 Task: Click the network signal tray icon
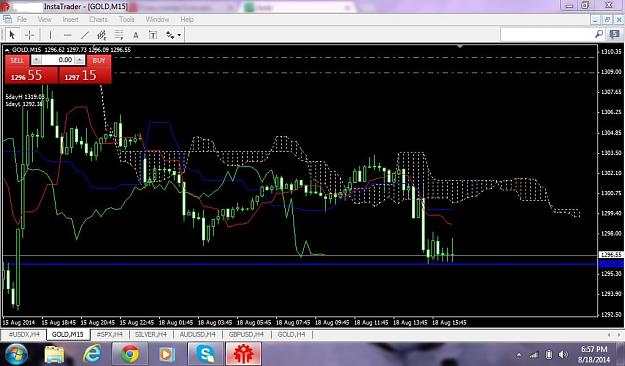click(534, 354)
